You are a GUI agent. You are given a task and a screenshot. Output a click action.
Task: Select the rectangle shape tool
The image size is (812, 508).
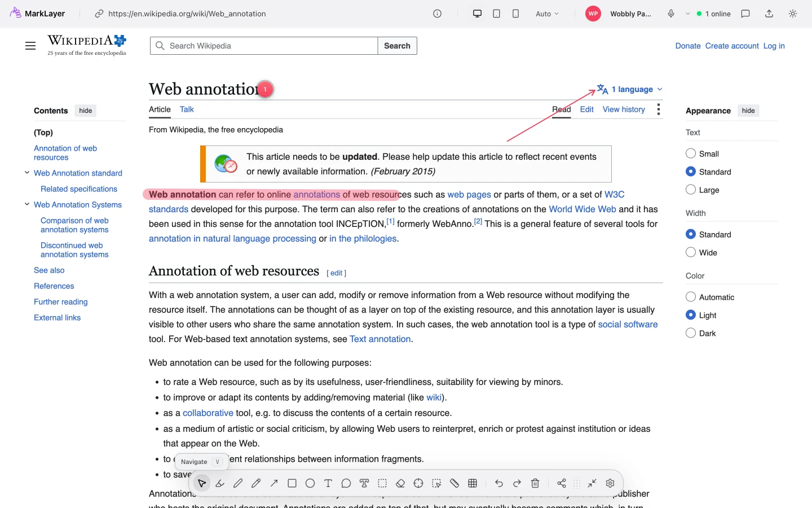[292, 483]
